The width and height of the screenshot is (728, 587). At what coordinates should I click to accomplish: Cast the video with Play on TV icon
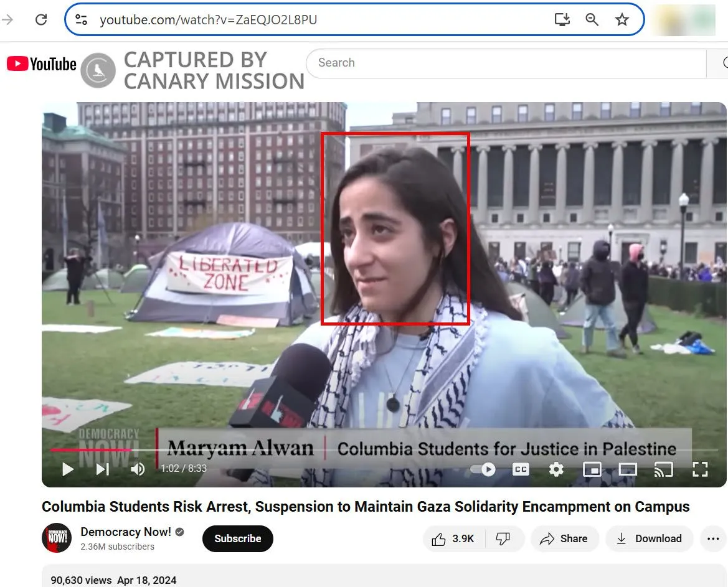(663, 469)
